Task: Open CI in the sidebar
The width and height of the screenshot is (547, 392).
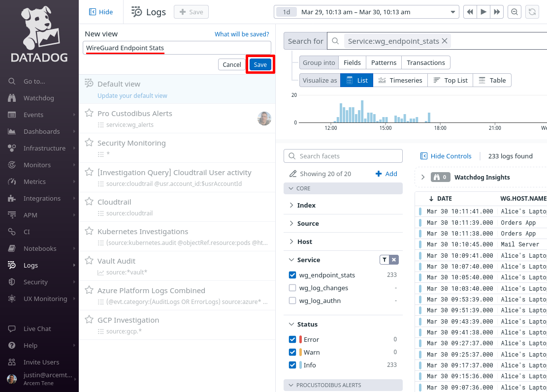Action: click(27, 232)
